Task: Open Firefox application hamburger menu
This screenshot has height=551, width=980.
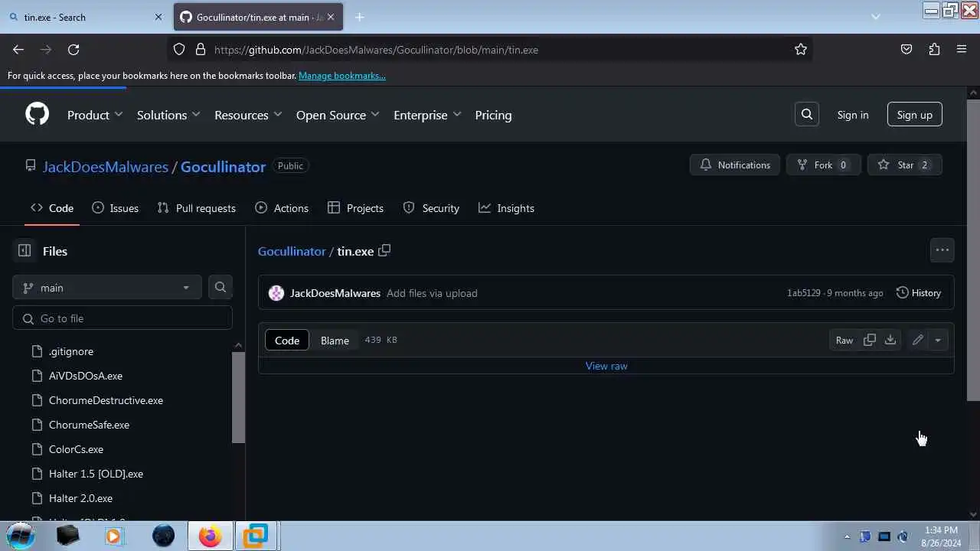Action: [x=962, y=50]
